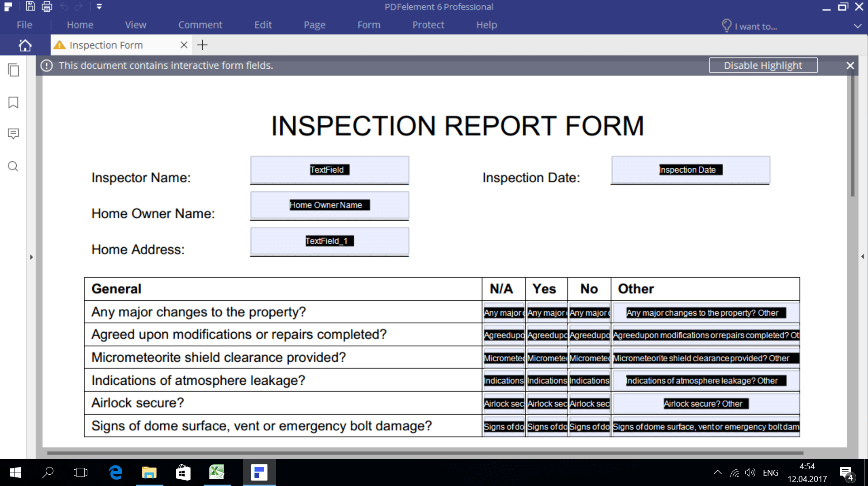Viewport: 868px width, 486px height.
Task: Check Yes for Any major changes row
Action: (x=546, y=312)
